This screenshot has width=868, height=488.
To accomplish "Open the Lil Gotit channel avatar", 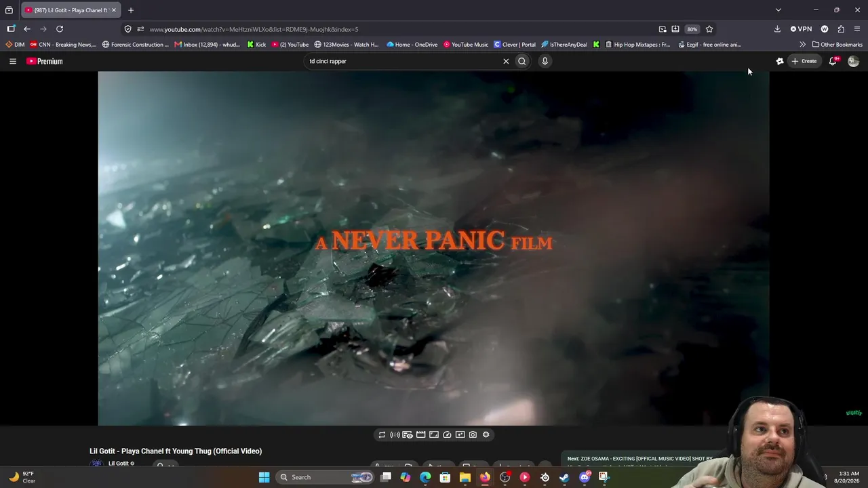I will pyautogui.click(x=97, y=464).
